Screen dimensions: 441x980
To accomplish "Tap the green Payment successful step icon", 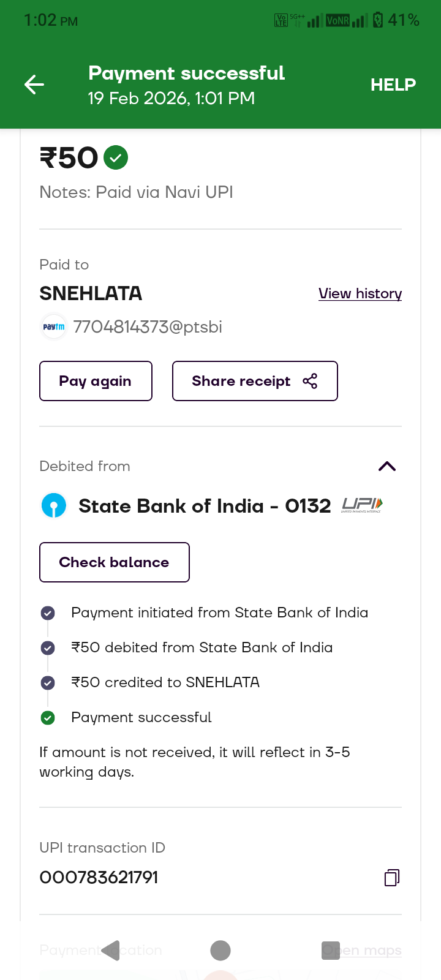I will pos(48,718).
